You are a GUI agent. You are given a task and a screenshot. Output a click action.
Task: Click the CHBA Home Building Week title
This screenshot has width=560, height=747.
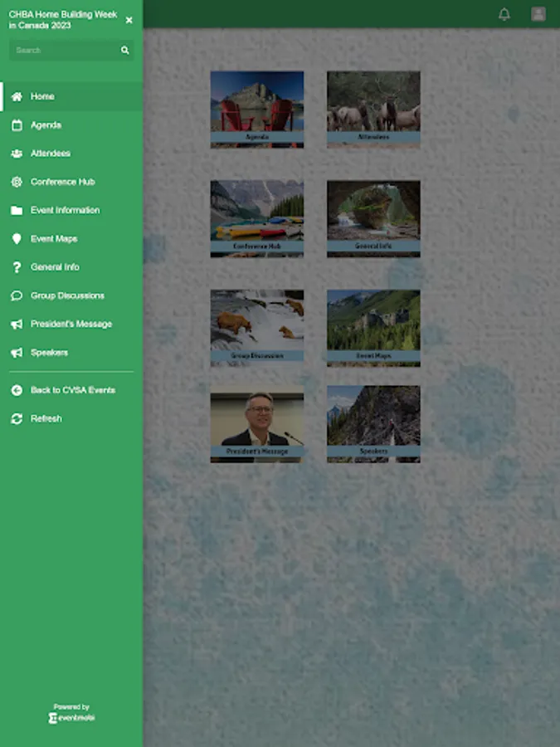tap(63, 20)
